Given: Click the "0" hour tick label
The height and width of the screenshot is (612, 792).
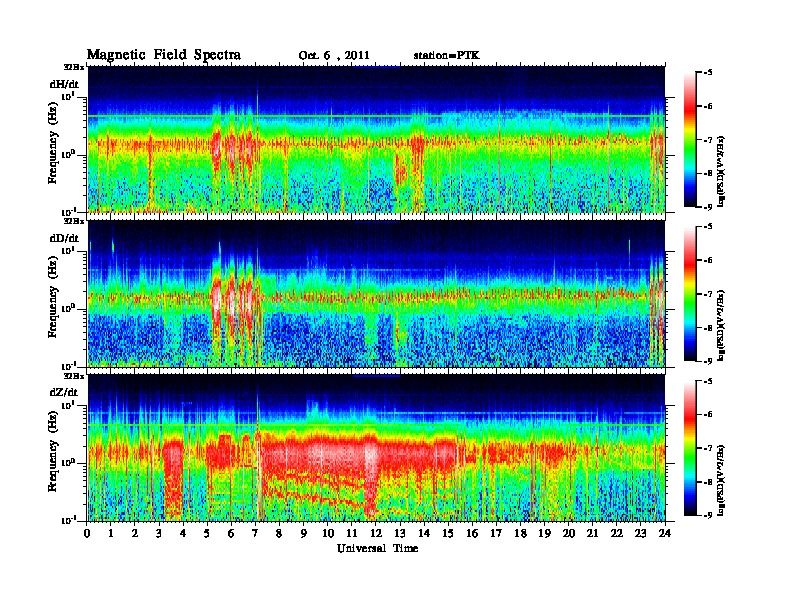Looking at the screenshot, I should [x=87, y=534].
